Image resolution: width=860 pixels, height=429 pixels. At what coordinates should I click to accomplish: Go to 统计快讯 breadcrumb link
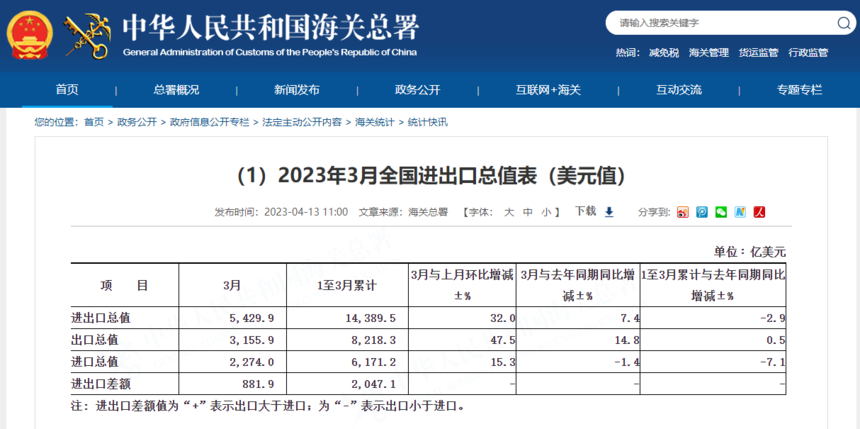coord(427,122)
